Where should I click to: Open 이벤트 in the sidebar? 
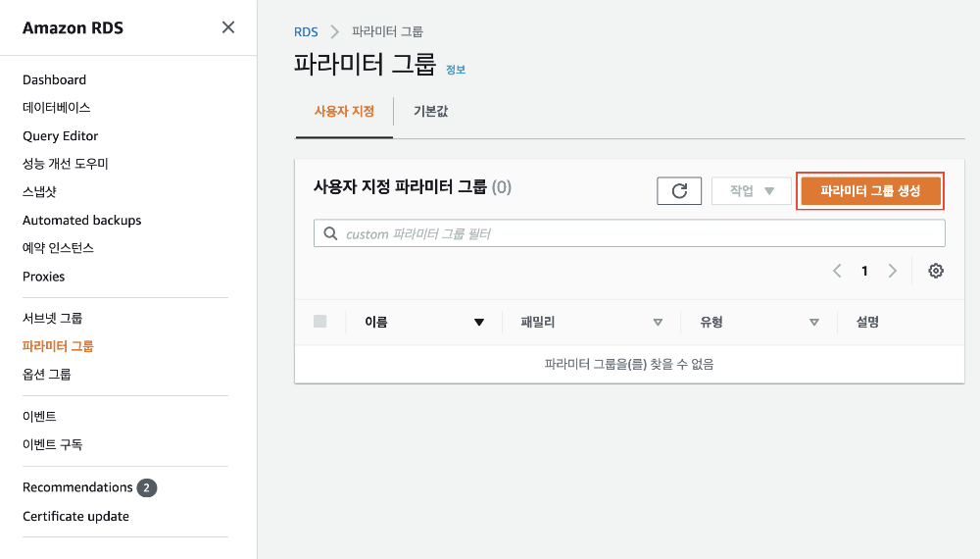tap(39, 417)
